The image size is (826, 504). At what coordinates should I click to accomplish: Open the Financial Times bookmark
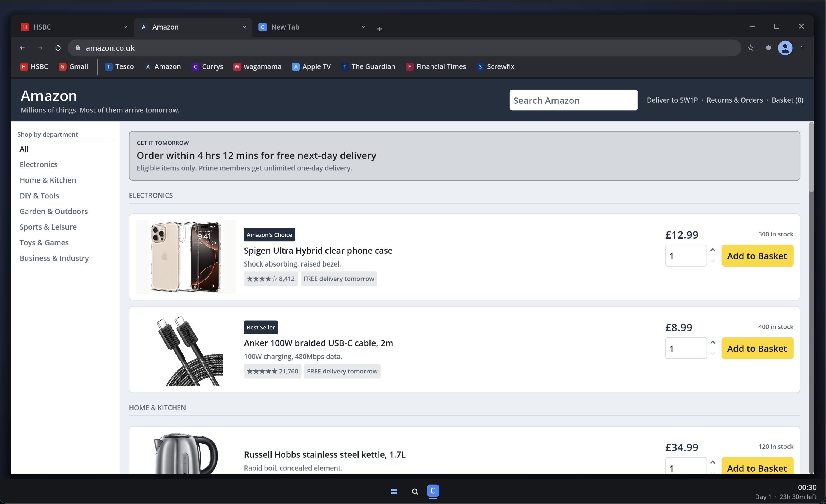(435, 67)
